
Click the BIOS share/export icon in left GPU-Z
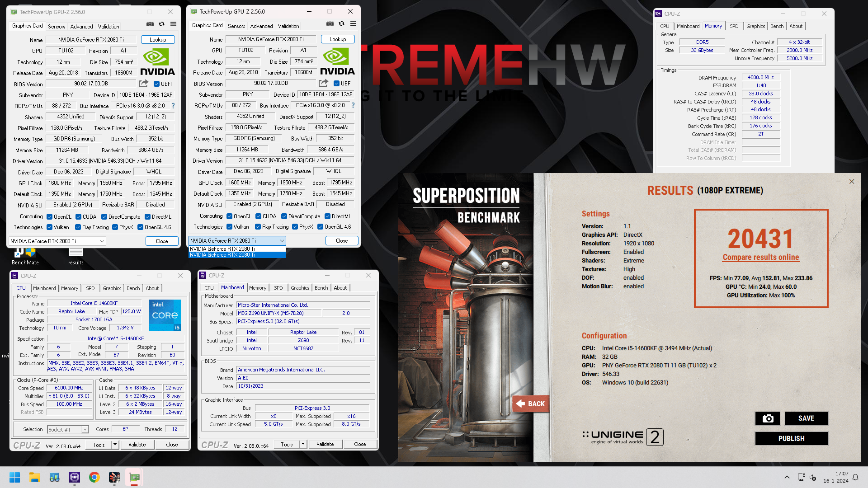coord(143,84)
